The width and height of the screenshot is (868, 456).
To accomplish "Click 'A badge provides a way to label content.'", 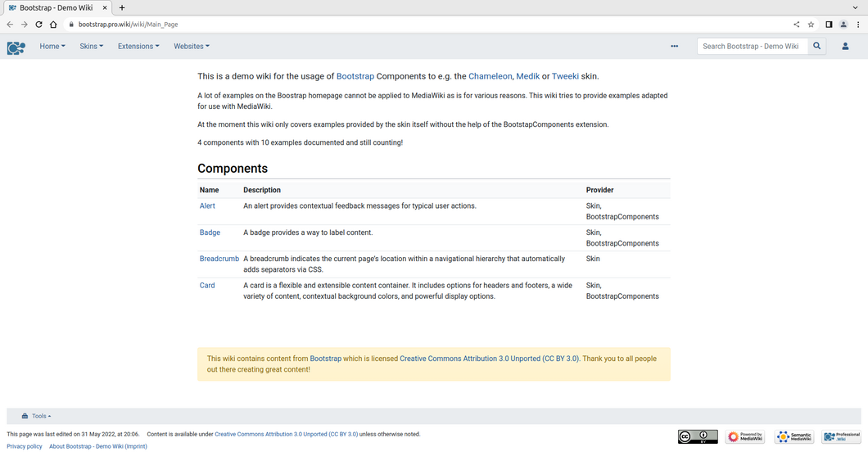I will (x=308, y=233).
